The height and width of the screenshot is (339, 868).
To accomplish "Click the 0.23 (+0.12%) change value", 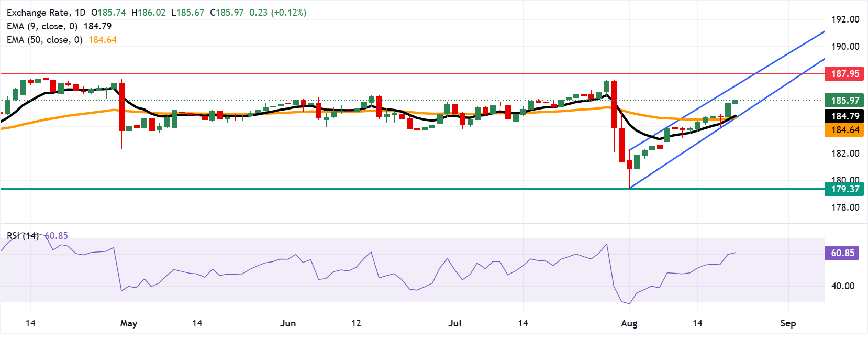I will pos(277,13).
